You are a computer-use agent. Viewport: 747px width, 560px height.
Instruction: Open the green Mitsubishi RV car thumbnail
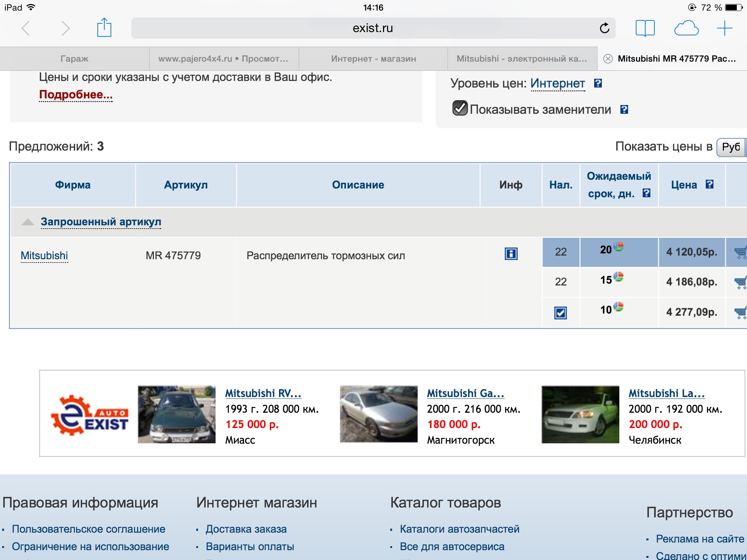(177, 415)
